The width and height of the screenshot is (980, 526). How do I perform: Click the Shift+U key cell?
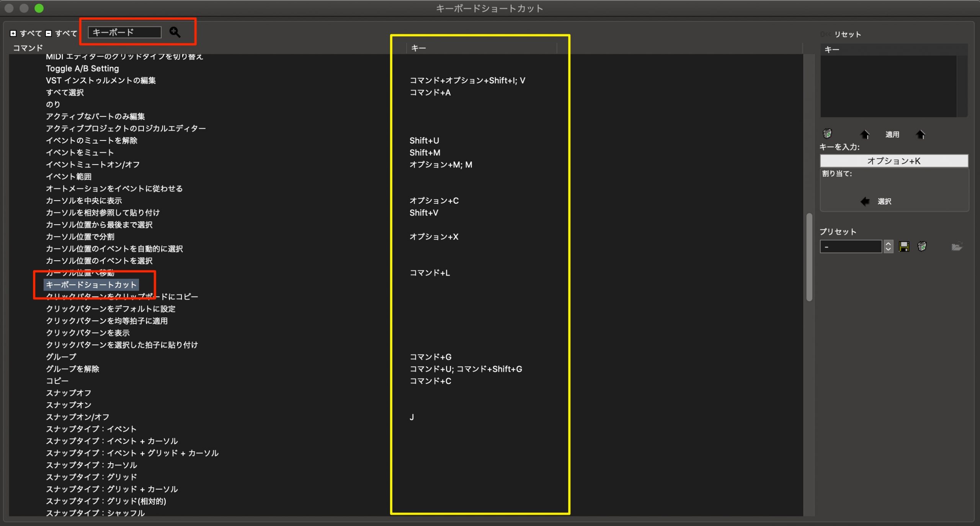(424, 140)
